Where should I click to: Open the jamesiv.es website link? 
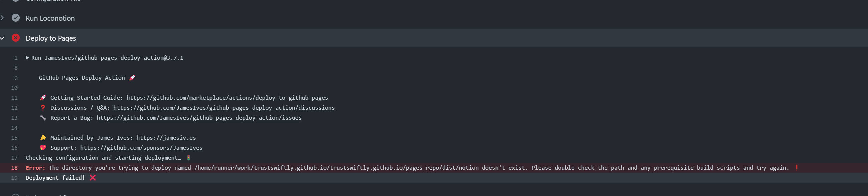click(x=166, y=138)
